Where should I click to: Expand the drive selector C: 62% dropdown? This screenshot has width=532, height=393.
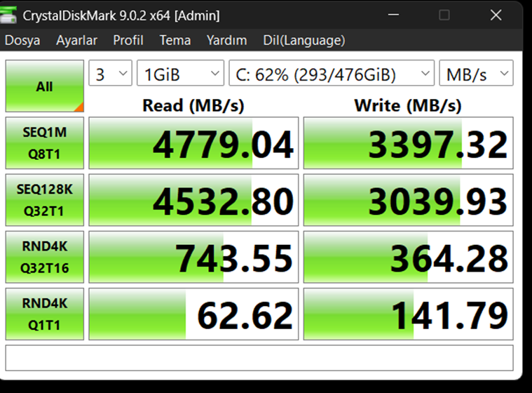pos(332,73)
